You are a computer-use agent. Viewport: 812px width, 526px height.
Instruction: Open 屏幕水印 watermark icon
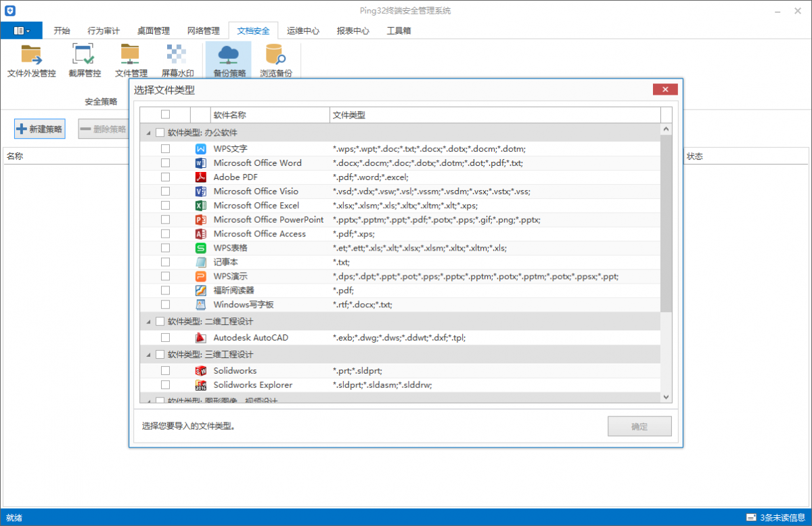point(177,55)
